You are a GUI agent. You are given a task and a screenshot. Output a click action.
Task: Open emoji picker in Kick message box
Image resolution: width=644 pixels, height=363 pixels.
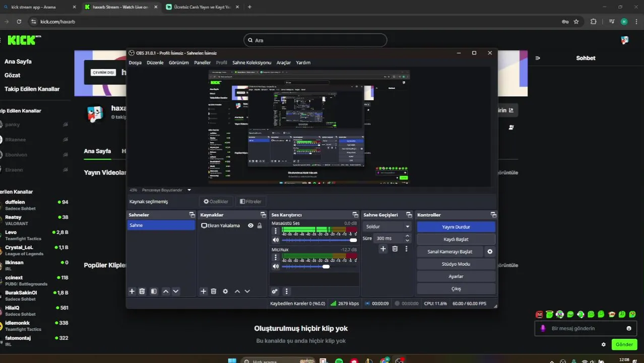tap(629, 328)
